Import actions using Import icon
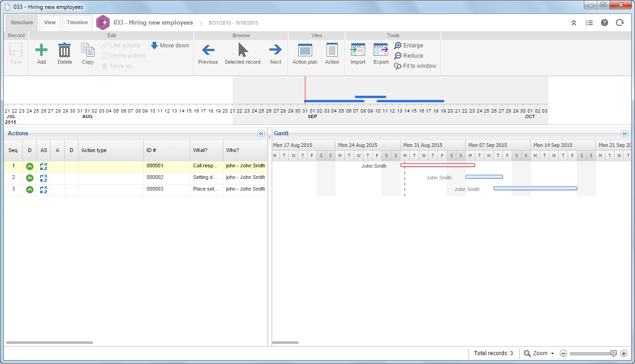The image size is (635, 364). pyautogui.click(x=358, y=53)
